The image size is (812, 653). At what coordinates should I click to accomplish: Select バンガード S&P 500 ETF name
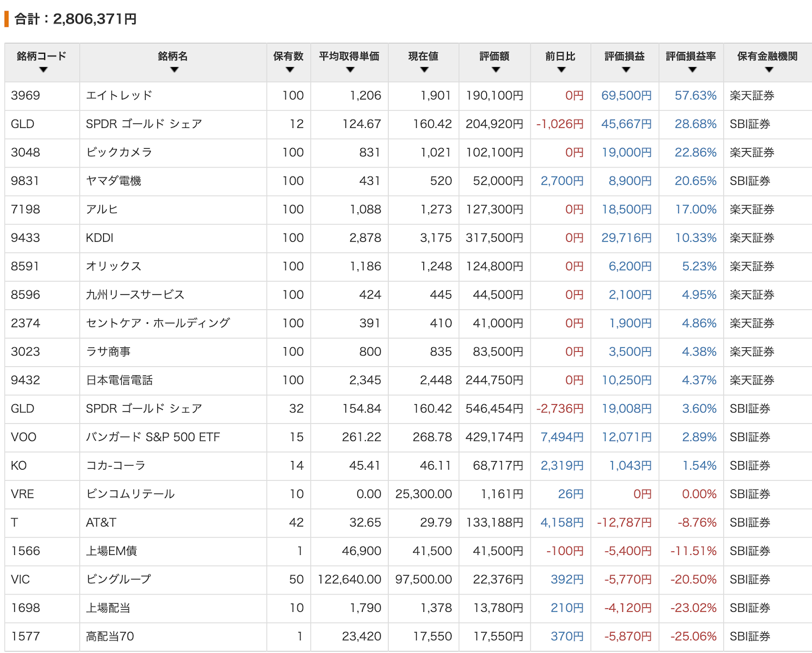tap(153, 437)
